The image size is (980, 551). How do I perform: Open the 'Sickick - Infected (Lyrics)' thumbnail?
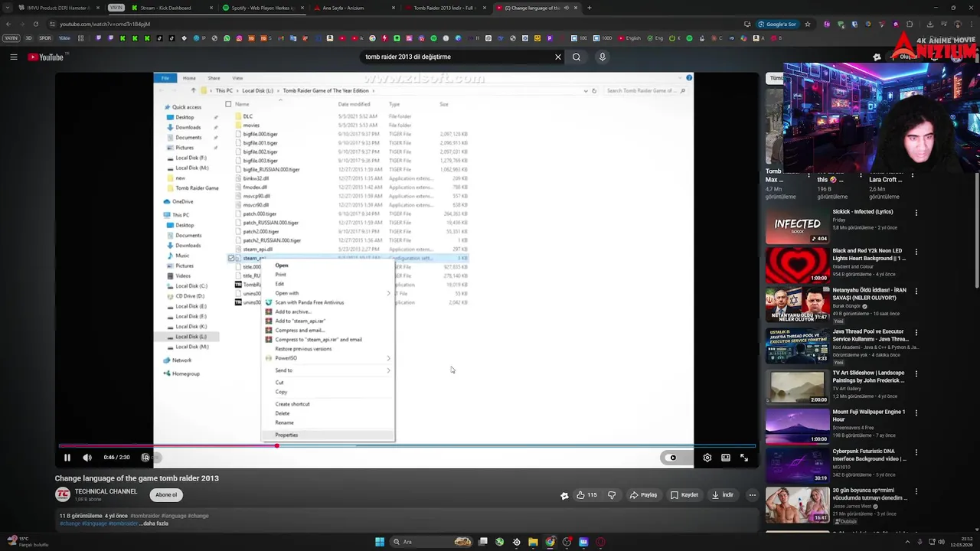point(797,226)
